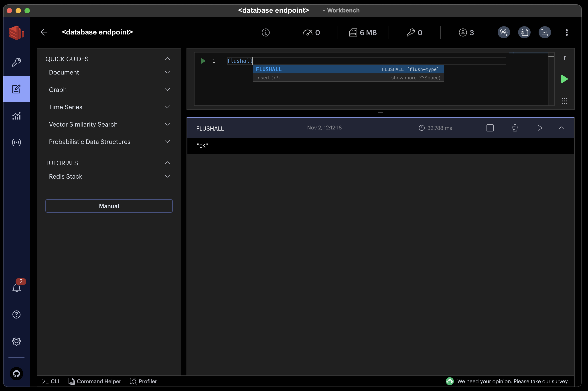Open the CLI tab at bottom
Viewport: 588px width, 391px height.
coord(51,381)
